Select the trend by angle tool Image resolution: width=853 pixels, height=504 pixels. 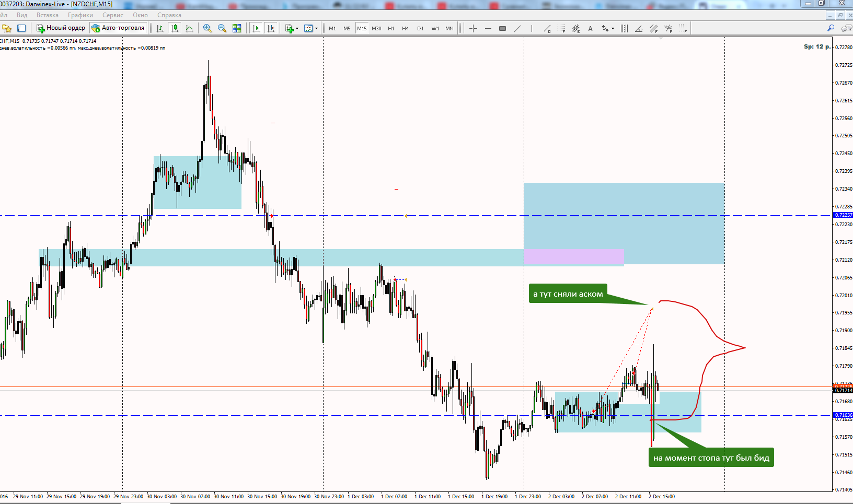[x=639, y=28]
